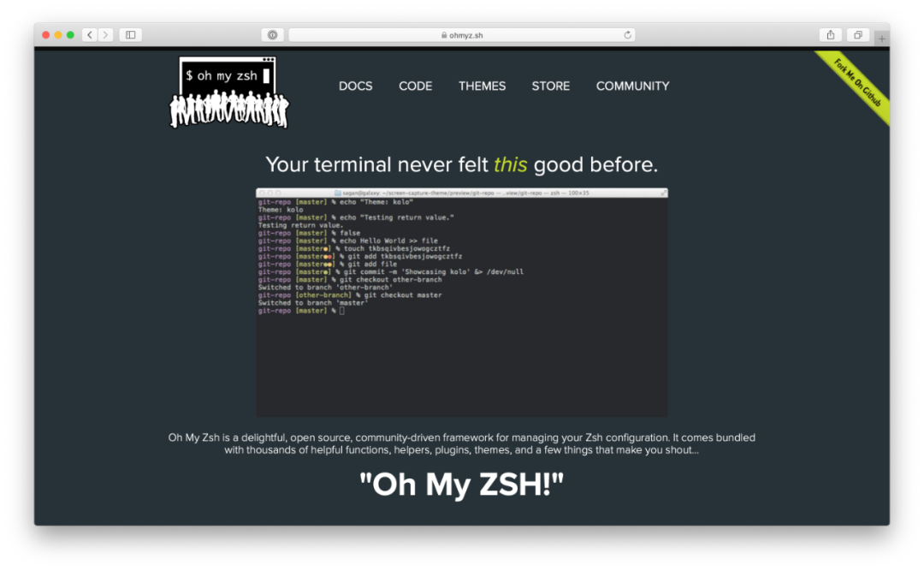Toggle the Safari sidebar button

pyautogui.click(x=131, y=35)
